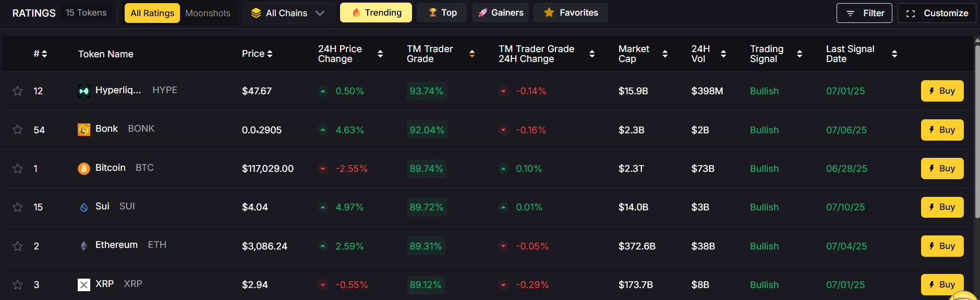The width and height of the screenshot is (980, 300).
Task: Buy Hyperliquid HYPE
Action: 942,91
